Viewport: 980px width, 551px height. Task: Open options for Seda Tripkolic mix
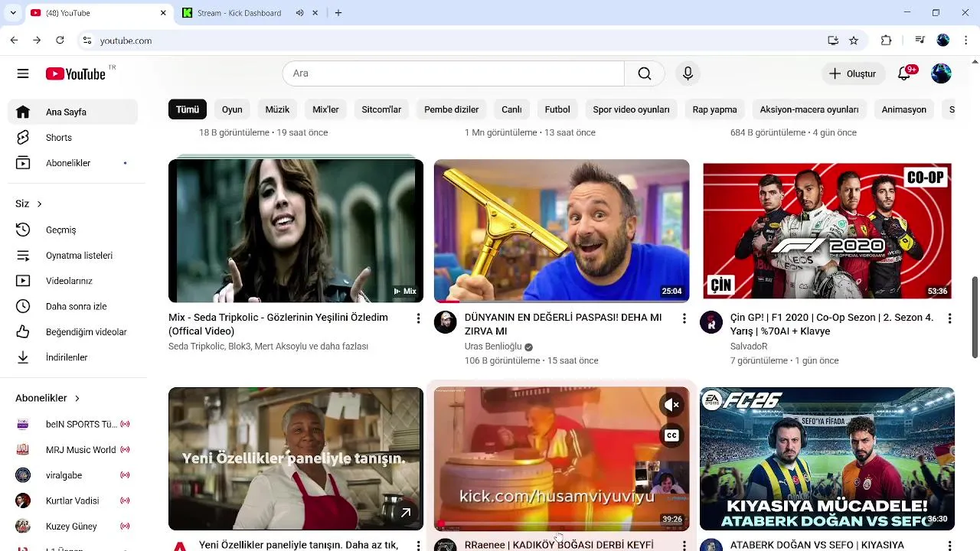coord(418,318)
